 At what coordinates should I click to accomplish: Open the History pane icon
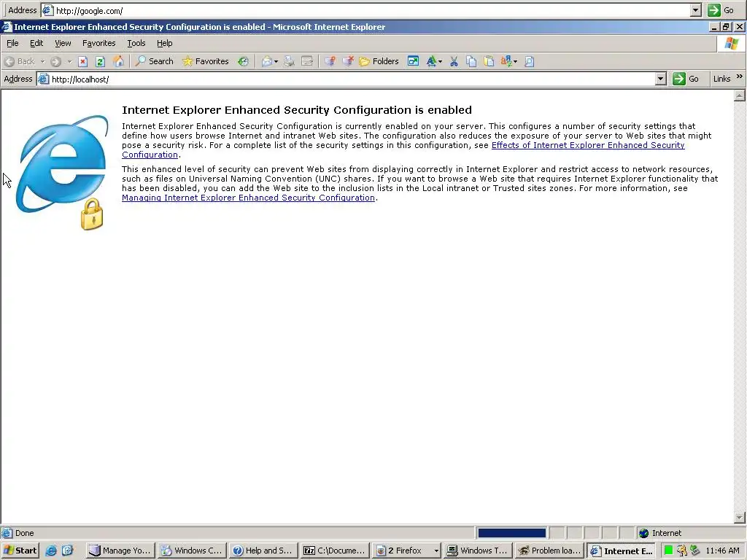click(x=244, y=61)
